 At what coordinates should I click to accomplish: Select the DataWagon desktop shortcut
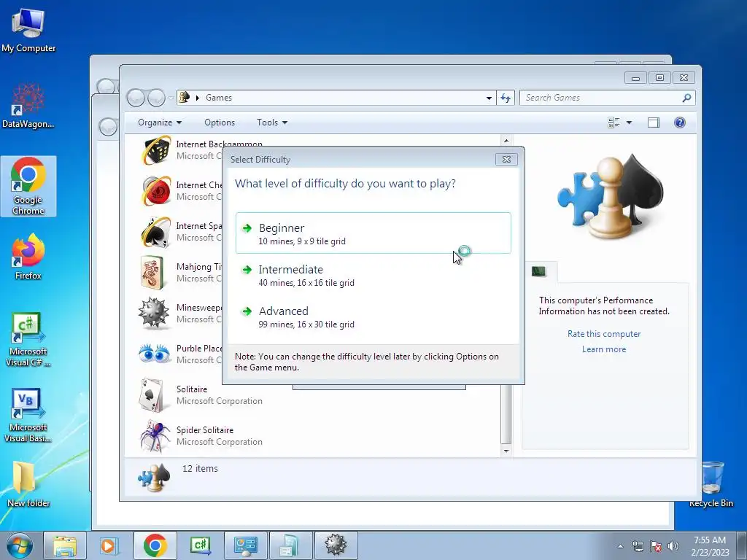[28, 106]
